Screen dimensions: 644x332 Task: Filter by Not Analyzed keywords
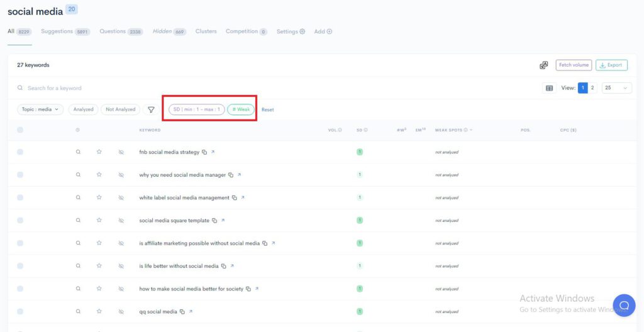click(x=120, y=109)
